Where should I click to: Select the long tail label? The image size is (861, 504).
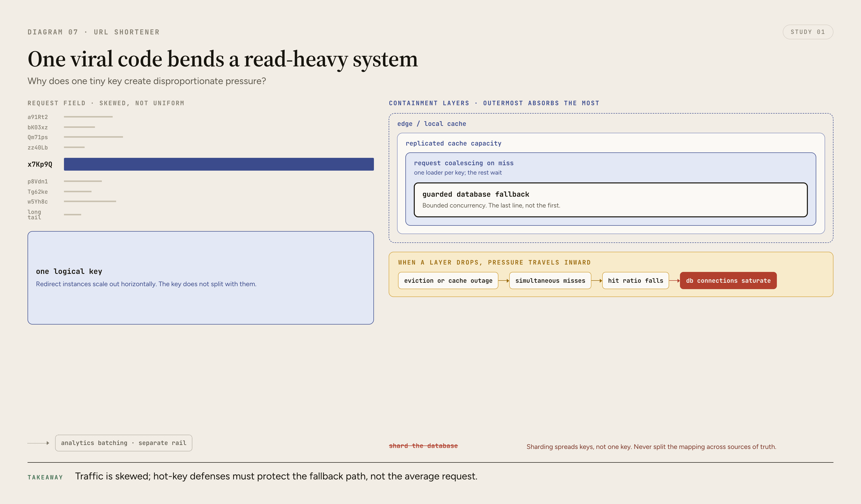[x=34, y=214]
